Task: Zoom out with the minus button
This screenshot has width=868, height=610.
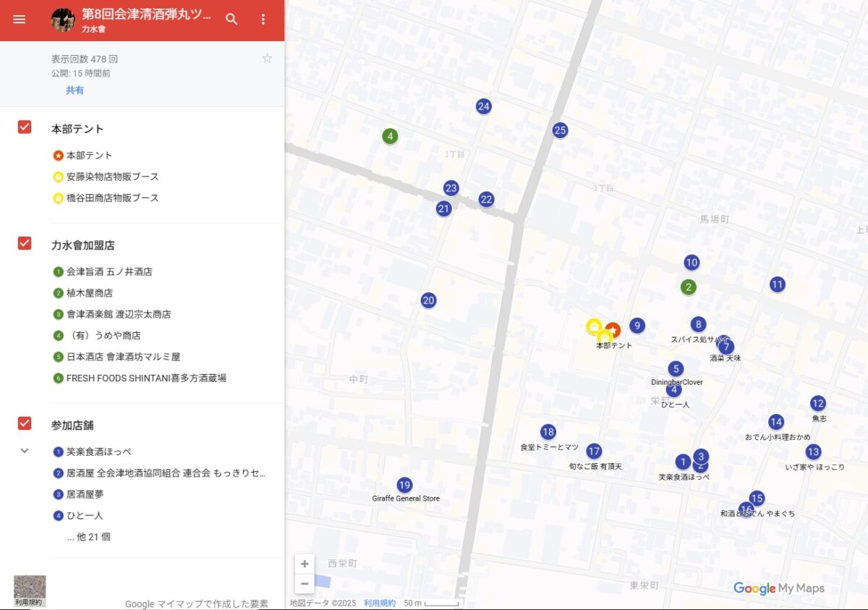Action: [x=305, y=583]
